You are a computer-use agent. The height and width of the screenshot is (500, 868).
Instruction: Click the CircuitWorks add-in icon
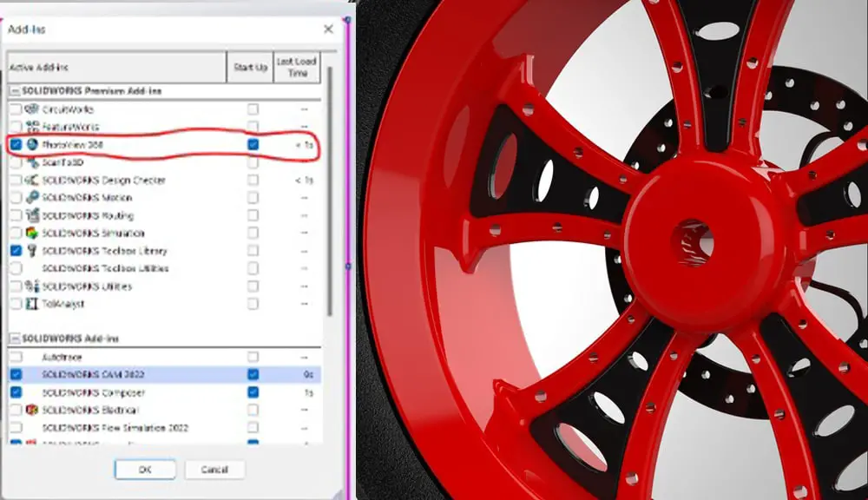pyautogui.click(x=32, y=109)
